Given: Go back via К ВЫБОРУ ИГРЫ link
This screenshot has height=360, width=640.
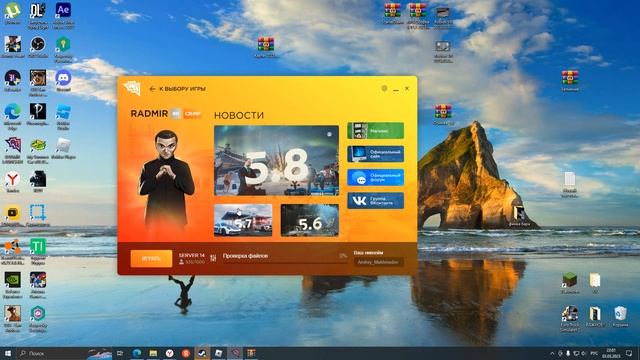Looking at the screenshot, I should coord(178,89).
